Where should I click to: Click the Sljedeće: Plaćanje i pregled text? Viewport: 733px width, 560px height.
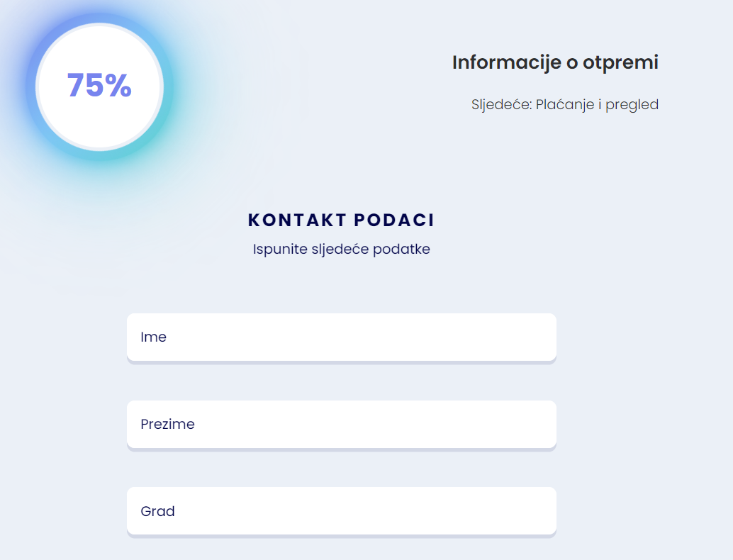point(564,105)
